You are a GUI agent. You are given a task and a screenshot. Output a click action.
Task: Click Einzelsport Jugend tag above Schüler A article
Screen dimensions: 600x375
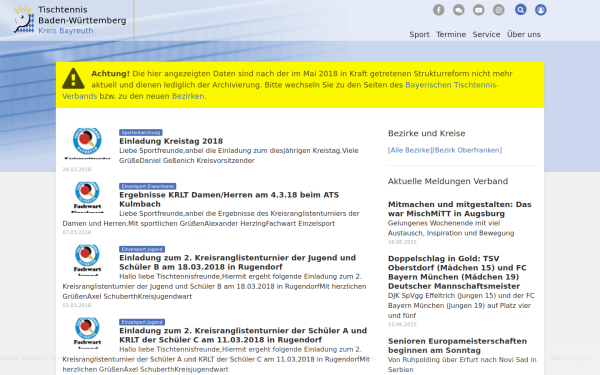(142, 322)
